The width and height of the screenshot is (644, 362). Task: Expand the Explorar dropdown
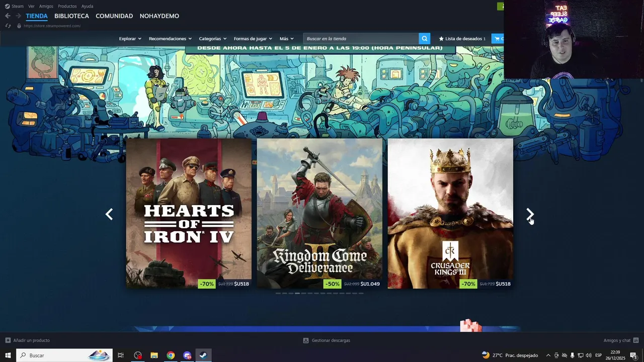coord(130,39)
